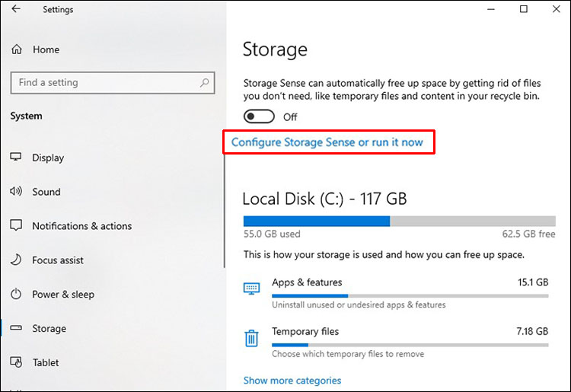The image size is (571, 392).
Task: Click the Notifications & actions icon
Action: click(16, 226)
